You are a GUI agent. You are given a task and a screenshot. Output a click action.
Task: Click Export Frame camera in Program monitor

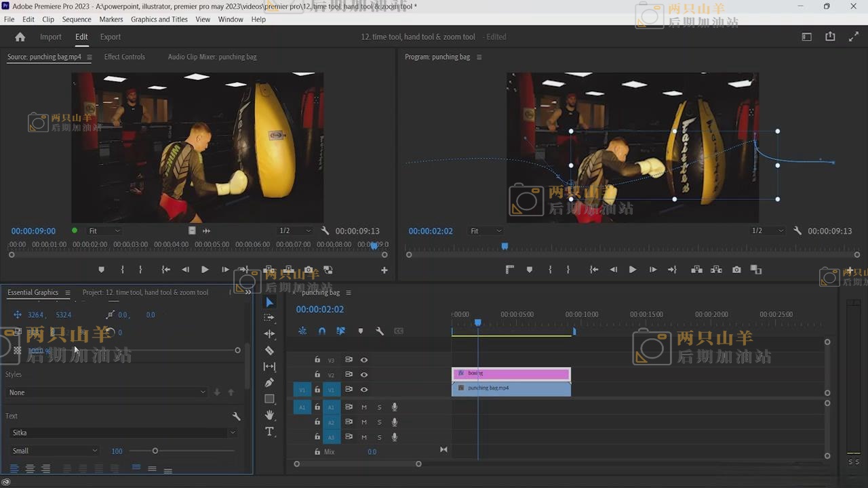click(x=736, y=270)
